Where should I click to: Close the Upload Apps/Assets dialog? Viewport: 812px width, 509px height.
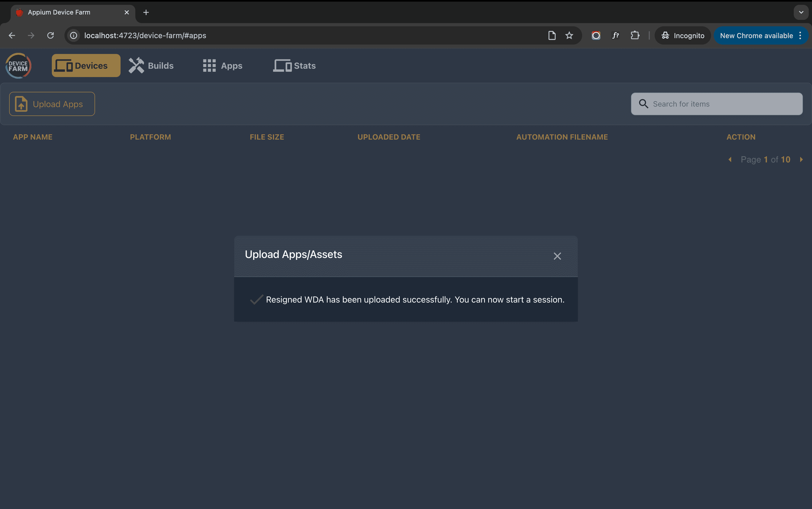(x=557, y=256)
